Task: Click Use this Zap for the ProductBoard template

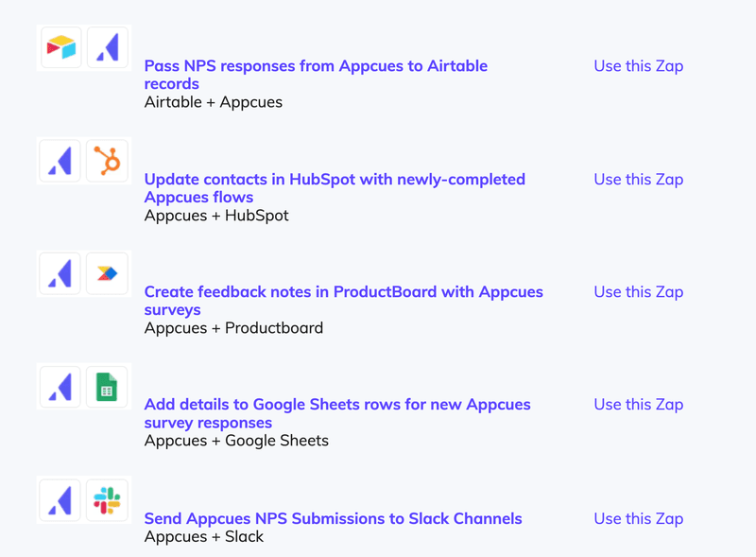Action: (x=638, y=292)
